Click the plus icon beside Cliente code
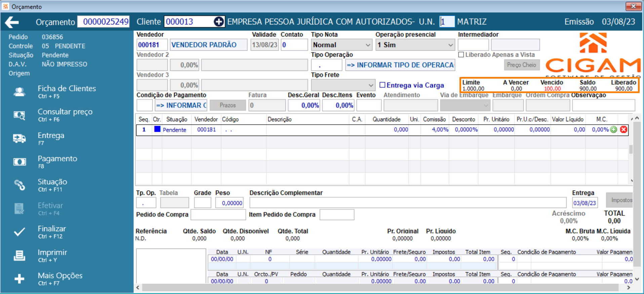 [x=218, y=22]
